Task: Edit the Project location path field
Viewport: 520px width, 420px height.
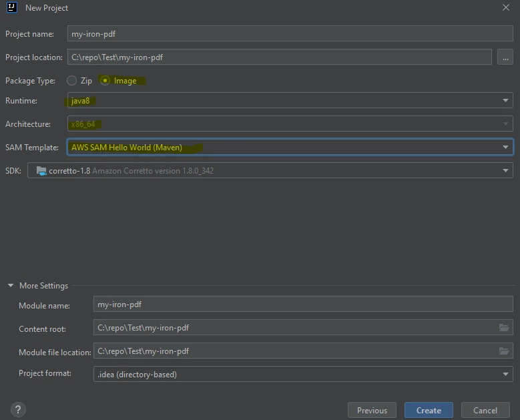Action: click(x=279, y=57)
